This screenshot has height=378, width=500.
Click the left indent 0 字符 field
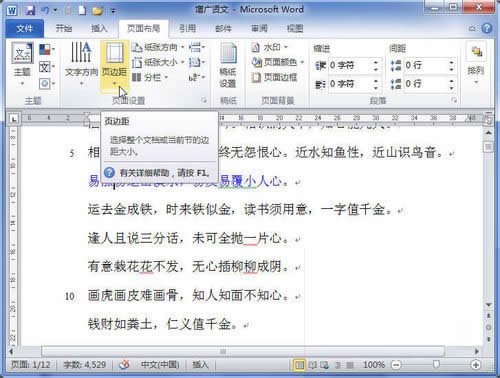(x=349, y=65)
